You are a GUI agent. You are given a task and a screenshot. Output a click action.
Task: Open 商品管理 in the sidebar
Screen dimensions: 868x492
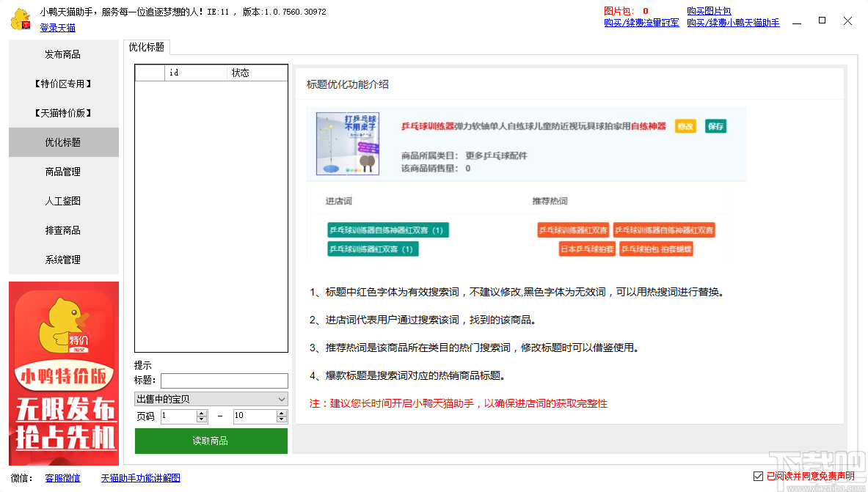(64, 172)
